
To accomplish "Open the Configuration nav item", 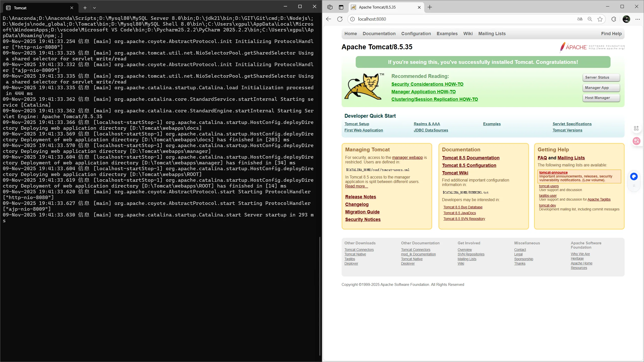I will (416, 34).
